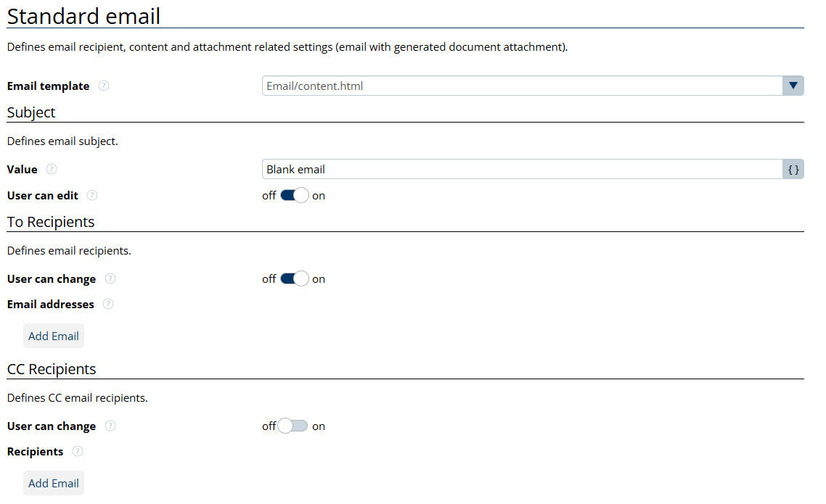Screen dimensions: 826x504
Task: Disable User can change for To Recipients
Action: (x=295, y=279)
